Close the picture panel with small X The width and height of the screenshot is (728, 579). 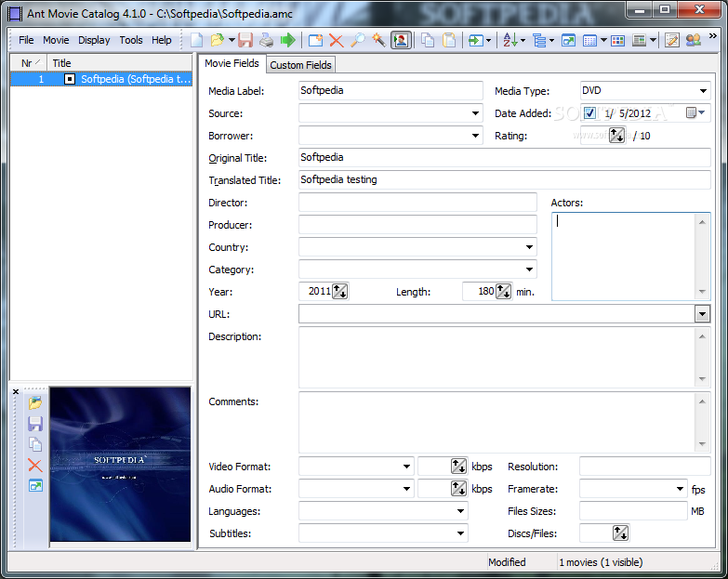pyautogui.click(x=16, y=391)
